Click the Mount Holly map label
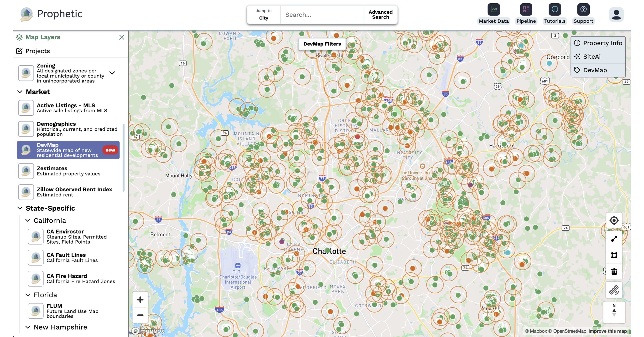Viewport: 644px width, 337px height. [x=179, y=175]
